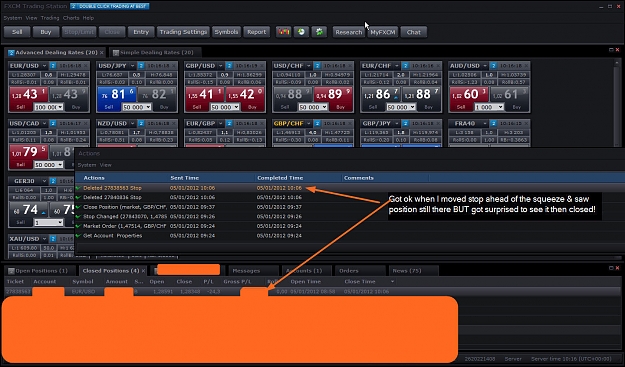Click green checkmark on Market Order row
The image size is (625, 367).
[78, 226]
